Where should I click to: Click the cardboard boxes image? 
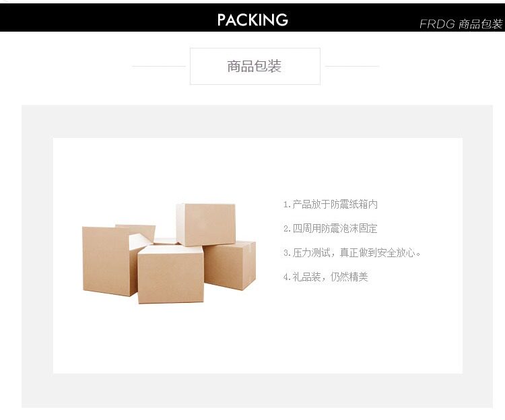(x=169, y=253)
